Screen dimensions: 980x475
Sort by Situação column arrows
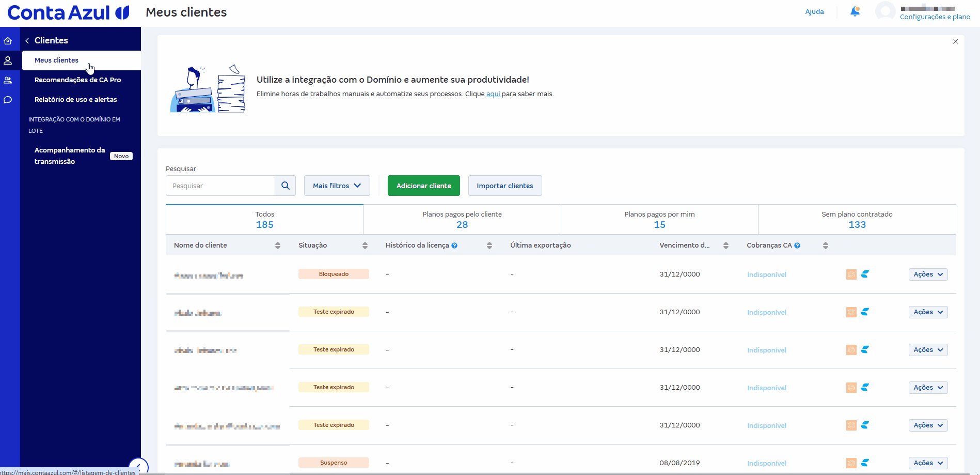pyautogui.click(x=365, y=246)
